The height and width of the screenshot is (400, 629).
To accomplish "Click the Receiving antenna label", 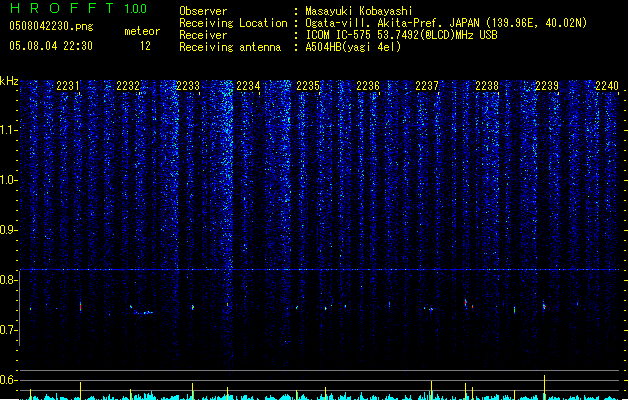I will [230, 47].
